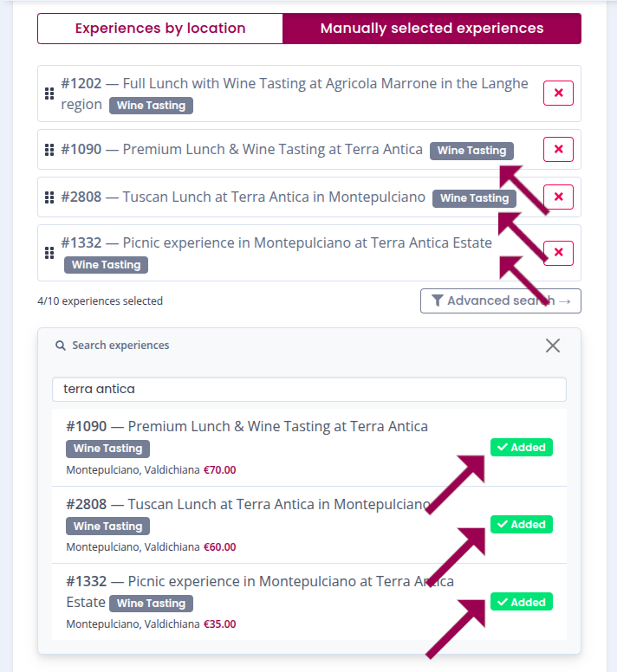Click Wine Tasting tag on selected #2808

(474, 198)
